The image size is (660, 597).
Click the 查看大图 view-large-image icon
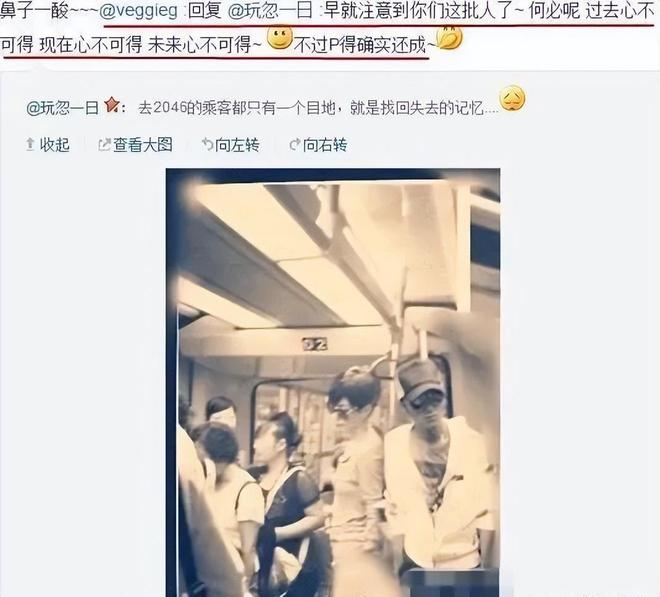(104, 145)
